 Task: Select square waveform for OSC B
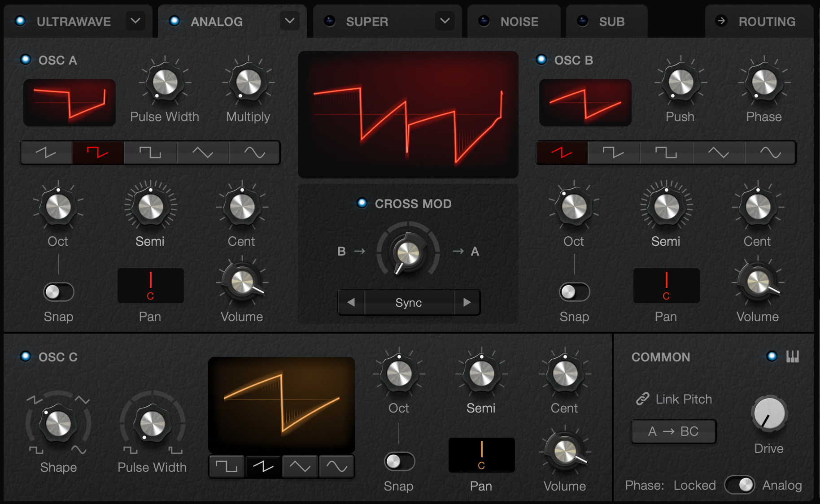tap(666, 152)
